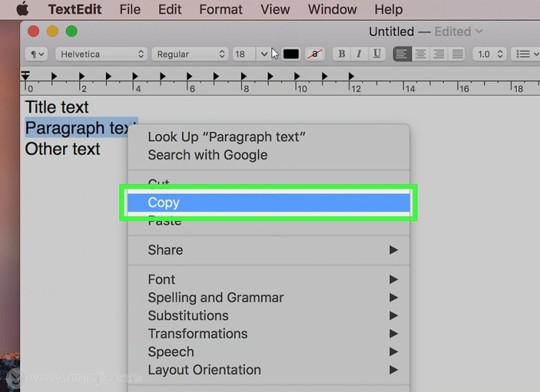Open the TextEdit application menu
Image resolution: width=540 pixels, height=392 pixels.
pos(75,9)
